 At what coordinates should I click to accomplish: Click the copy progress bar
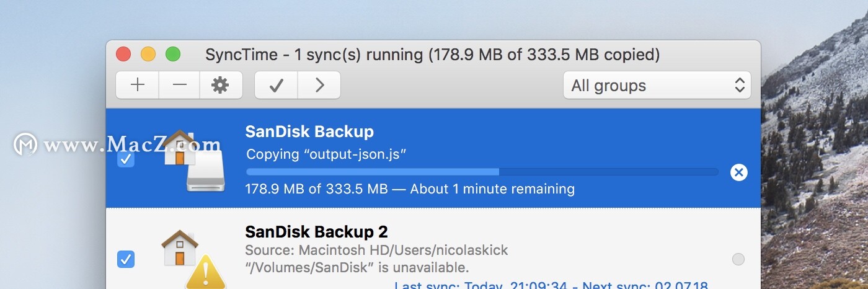tap(482, 172)
